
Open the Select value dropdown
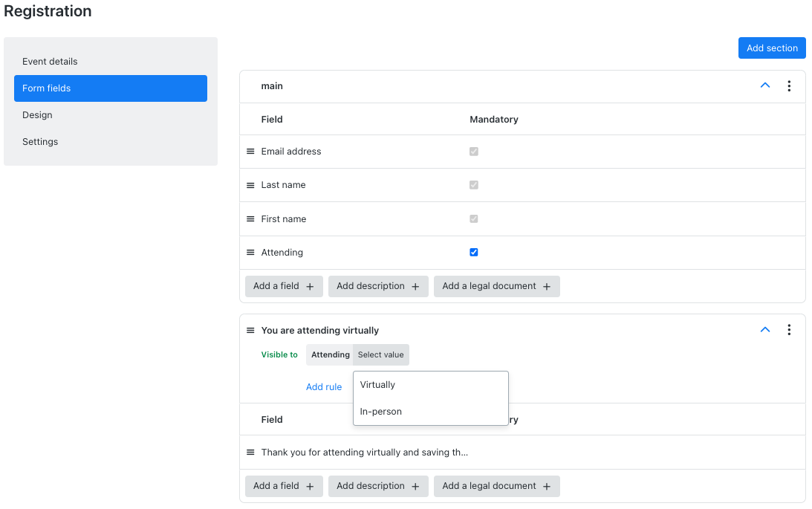click(x=380, y=354)
